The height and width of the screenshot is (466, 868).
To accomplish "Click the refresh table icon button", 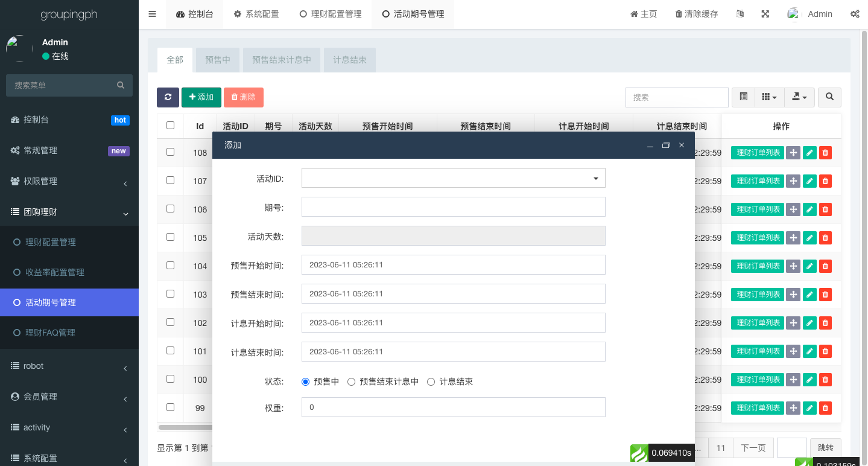I will (168, 97).
